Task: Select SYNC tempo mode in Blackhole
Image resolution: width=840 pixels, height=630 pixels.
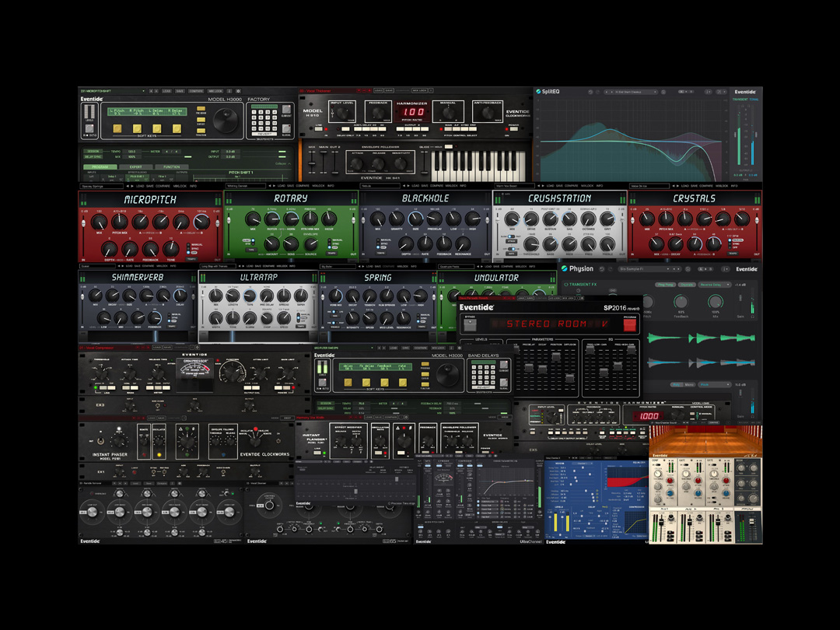Action: click(383, 243)
